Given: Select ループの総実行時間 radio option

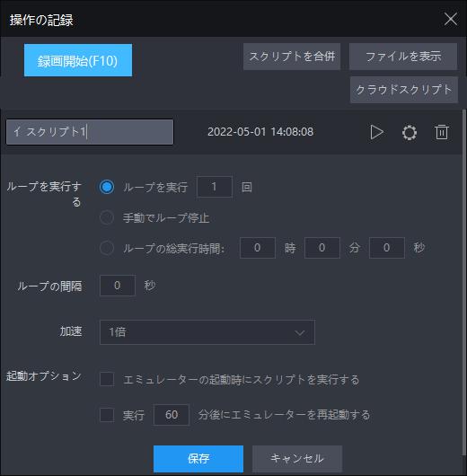Looking at the screenshot, I should (107, 248).
